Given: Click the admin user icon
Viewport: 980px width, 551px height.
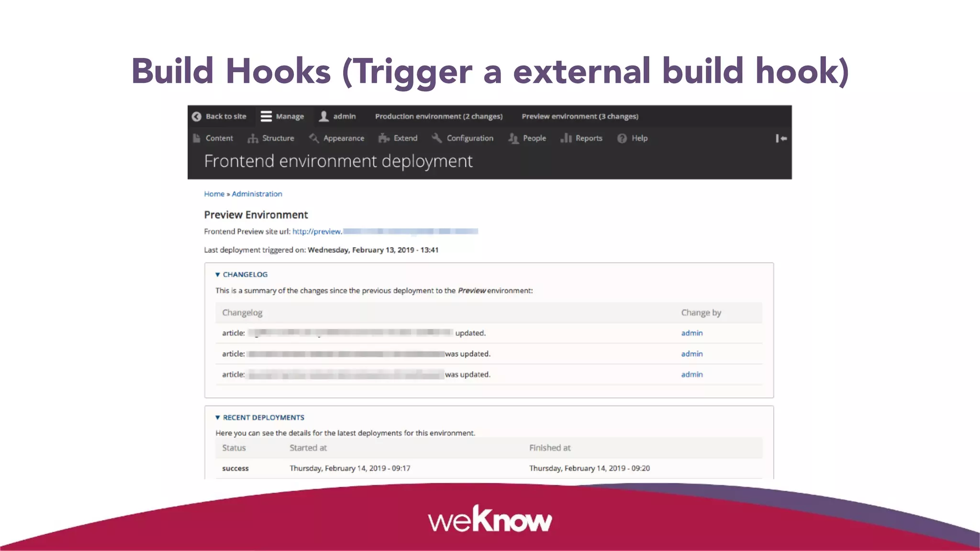Looking at the screenshot, I should coord(324,116).
